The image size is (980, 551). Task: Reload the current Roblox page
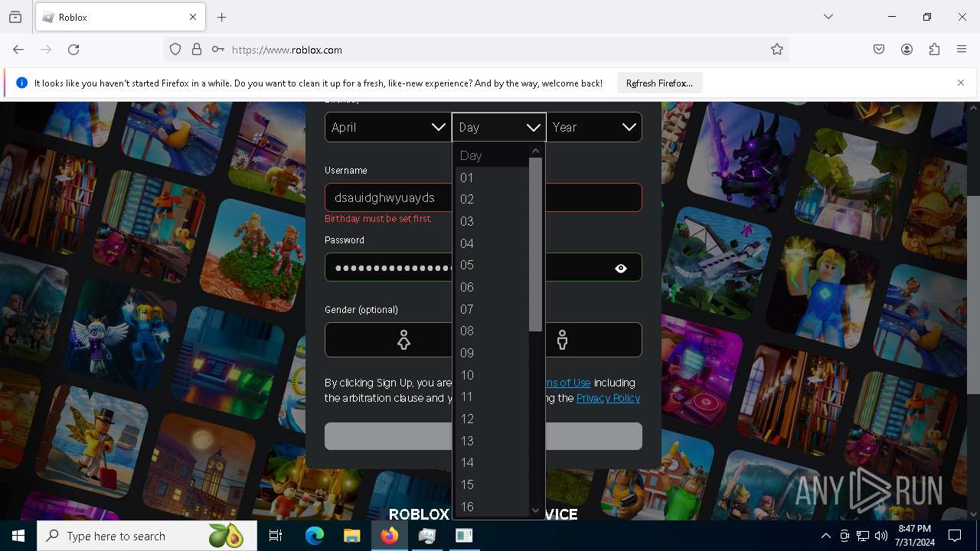pyautogui.click(x=73, y=50)
